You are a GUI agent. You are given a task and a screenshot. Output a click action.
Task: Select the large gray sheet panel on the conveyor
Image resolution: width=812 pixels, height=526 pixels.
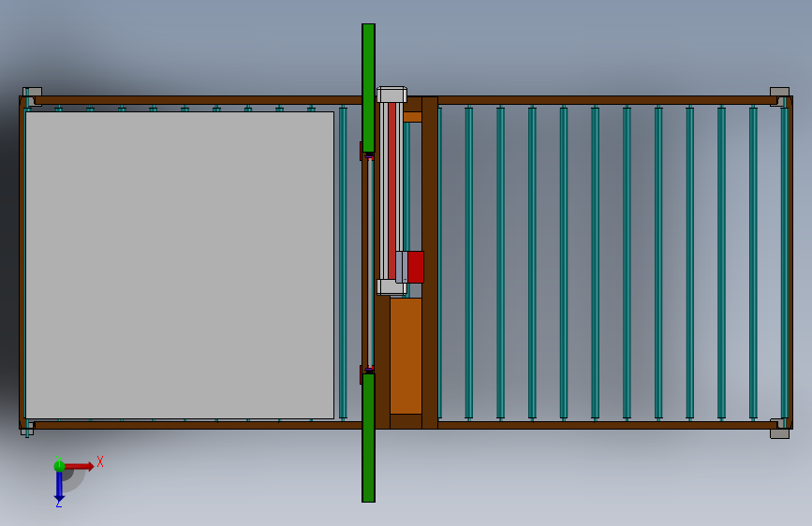[180, 265]
